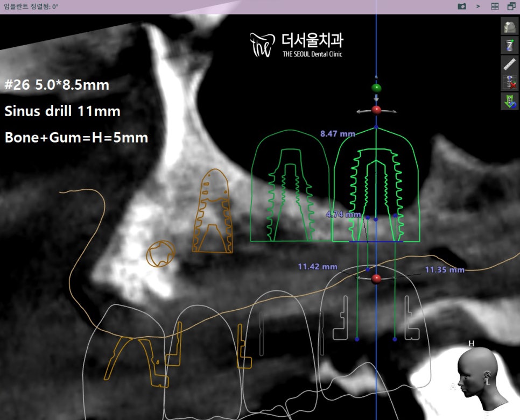The image size is (520, 420).
Task: Select the ruler measurement tool
Action: tap(509, 65)
